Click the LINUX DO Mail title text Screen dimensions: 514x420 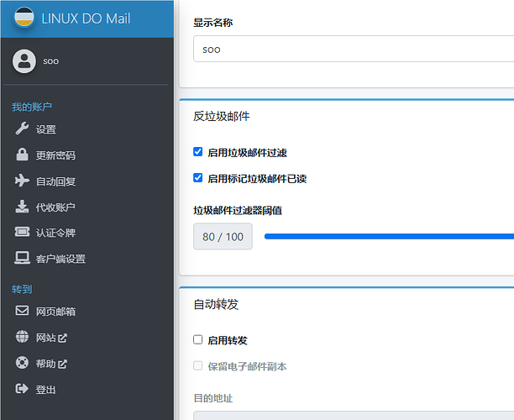86,18
